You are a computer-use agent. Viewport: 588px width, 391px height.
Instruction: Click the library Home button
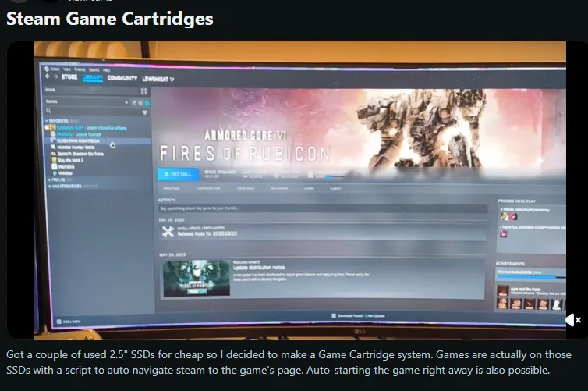[x=50, y=90]
